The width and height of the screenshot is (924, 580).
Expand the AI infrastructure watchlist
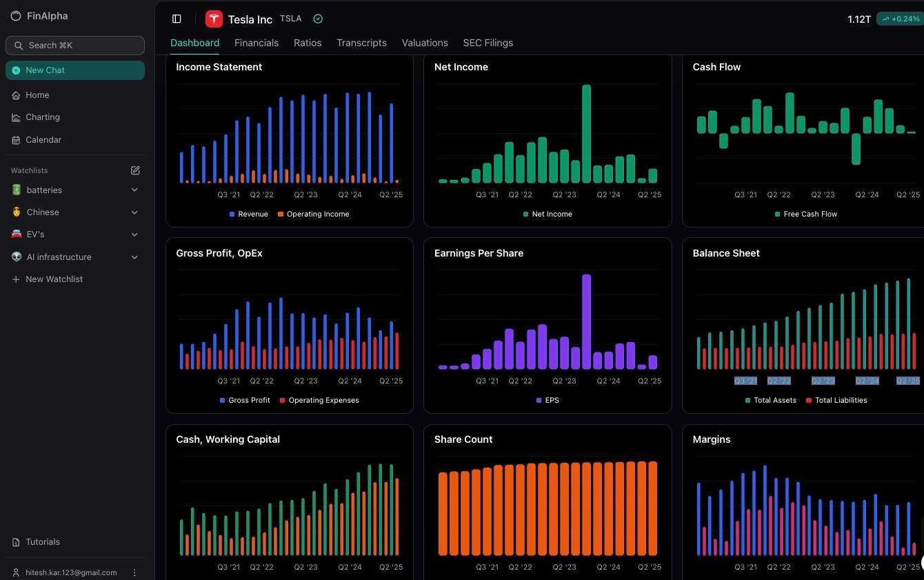134,257
